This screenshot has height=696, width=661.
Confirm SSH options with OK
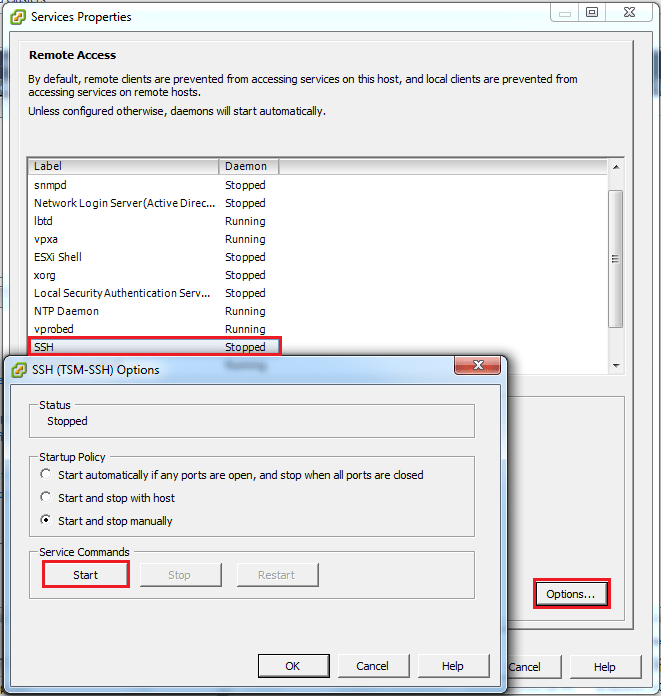pyautogui.click(x=293, y=666)
